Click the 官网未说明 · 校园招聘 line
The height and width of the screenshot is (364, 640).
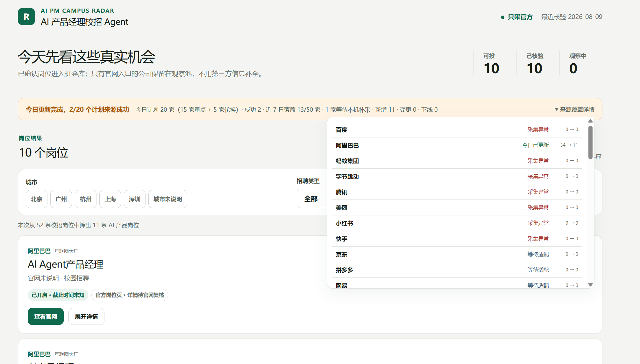tap(58, 278)
